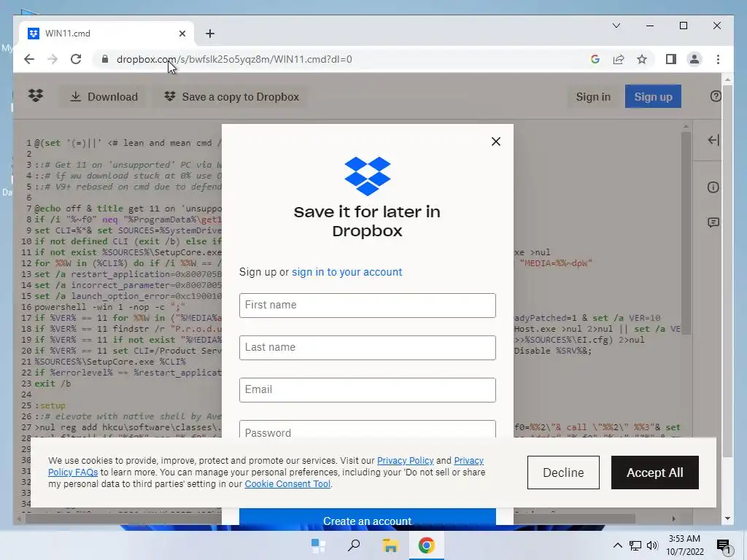
Task: Click the page vertical scrollbar
Action: (x=727, y=271)
